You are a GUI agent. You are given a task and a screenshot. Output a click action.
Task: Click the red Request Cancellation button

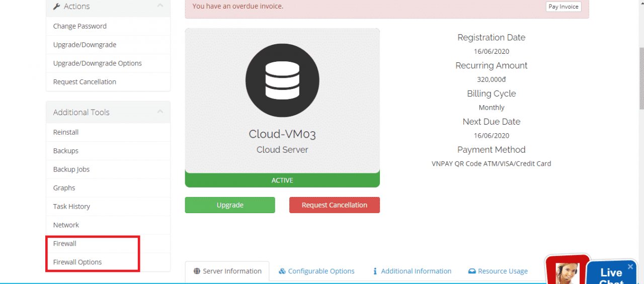334,205
